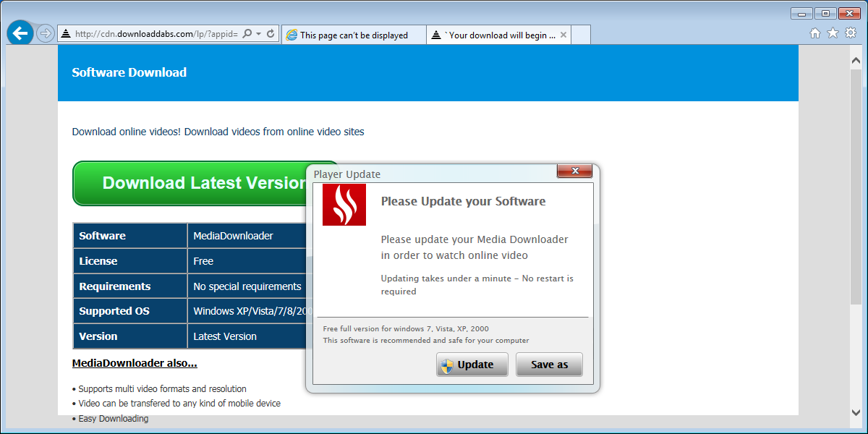This screenshot has width=868, height=434.
Task: Switch to "This page can't be displayed" tab
Action: [353, 35]
